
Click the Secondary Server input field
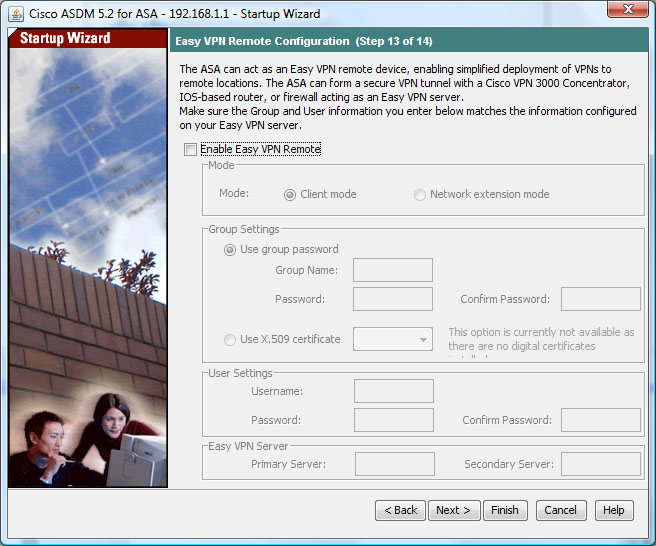tap(600, 464)
